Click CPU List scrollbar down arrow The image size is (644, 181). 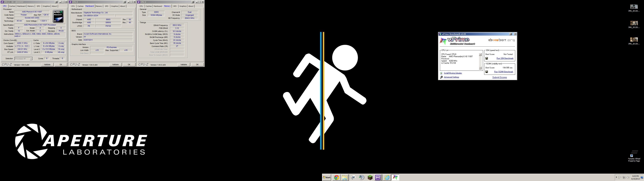click(480, 68)
